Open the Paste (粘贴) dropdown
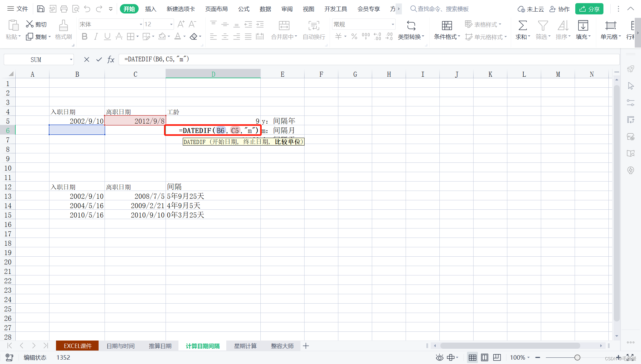Screen dimensions: 641x364 pyautogui.click(x=13, y=37)
